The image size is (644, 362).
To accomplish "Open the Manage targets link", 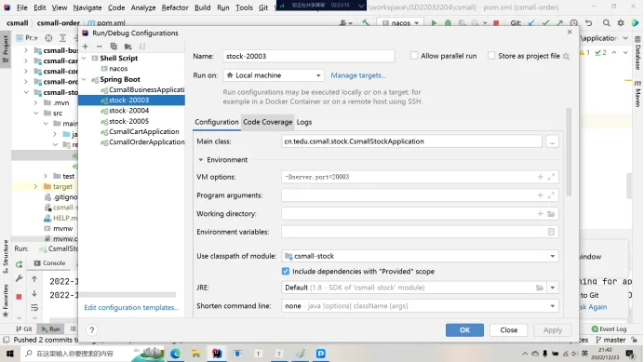I will coord(358,75).
